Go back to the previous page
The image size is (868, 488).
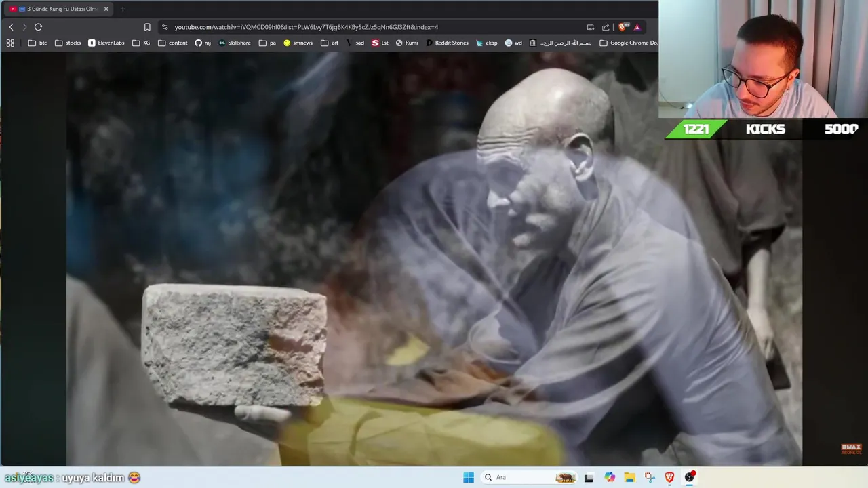[x=11, y=27]
